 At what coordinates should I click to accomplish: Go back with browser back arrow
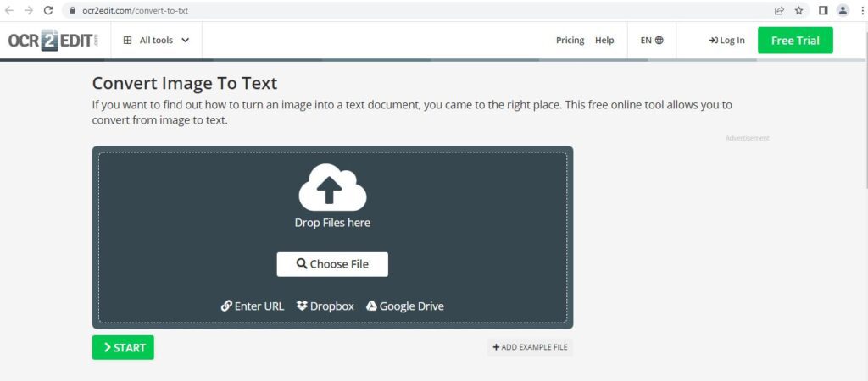(9, 10)
